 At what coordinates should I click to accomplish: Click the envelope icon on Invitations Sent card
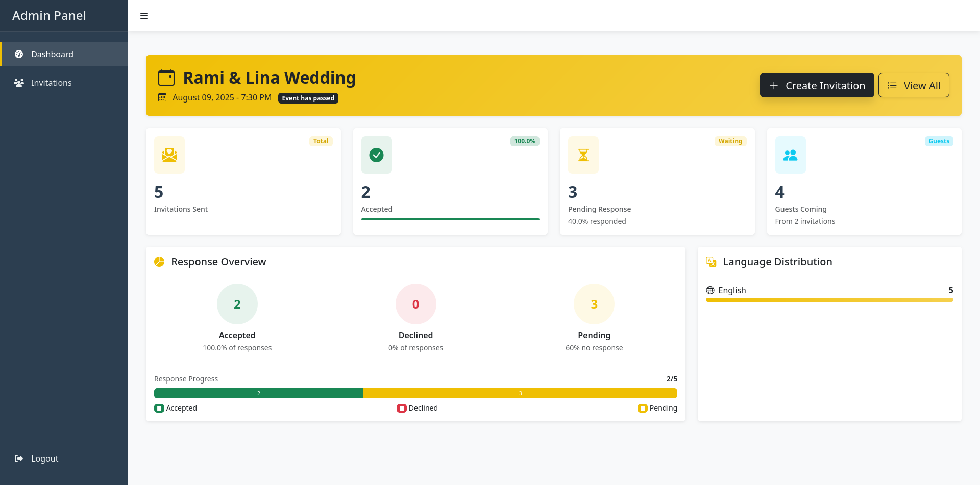click(x=169, y=155)
